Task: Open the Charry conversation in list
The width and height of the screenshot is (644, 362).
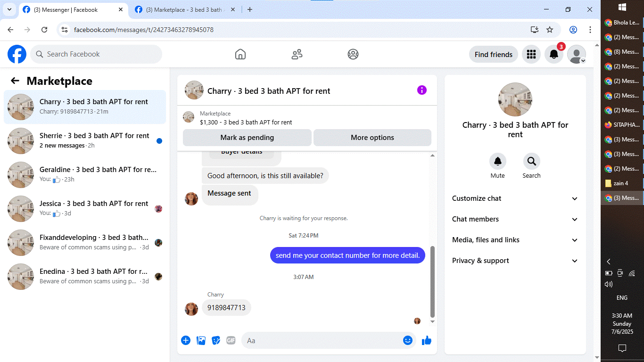Action: click(85, 107)
